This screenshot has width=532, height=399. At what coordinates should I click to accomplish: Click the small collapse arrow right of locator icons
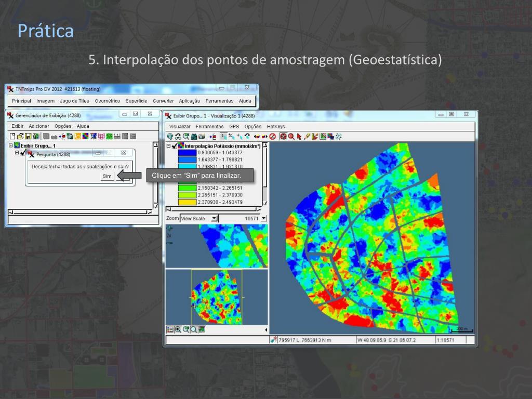tap(266, 329)
